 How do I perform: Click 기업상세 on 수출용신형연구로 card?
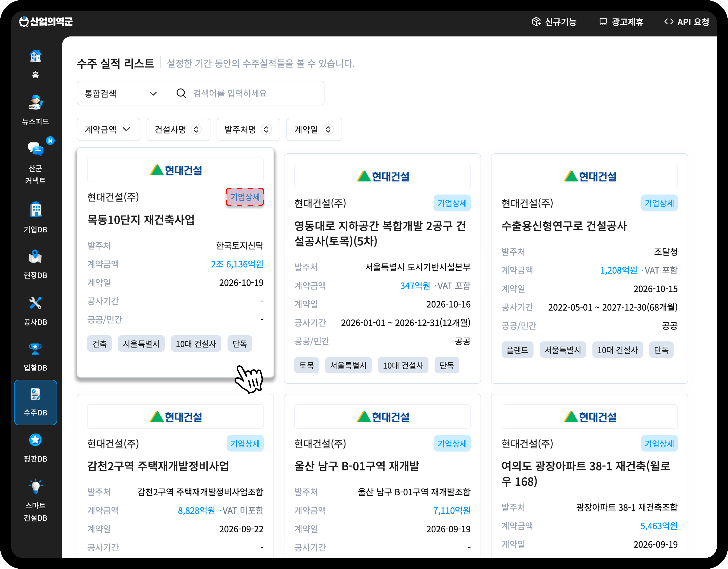pyautogui.click(x=659, y=203)
